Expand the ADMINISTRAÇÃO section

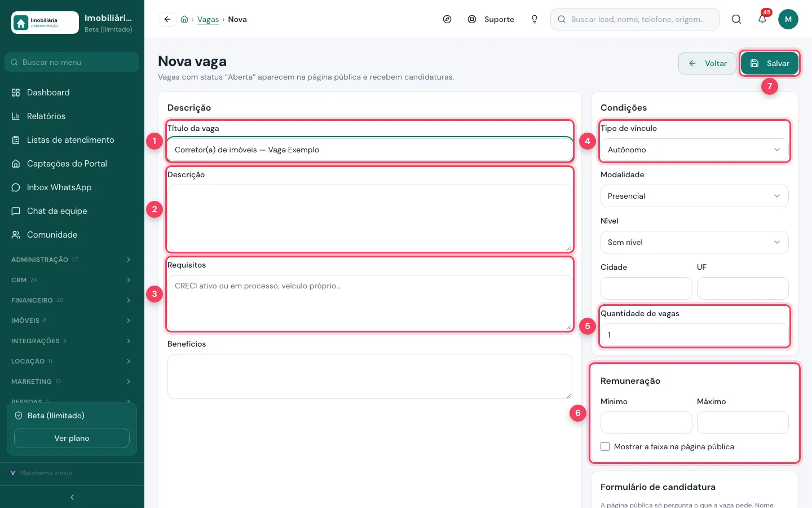click(72, 260)
